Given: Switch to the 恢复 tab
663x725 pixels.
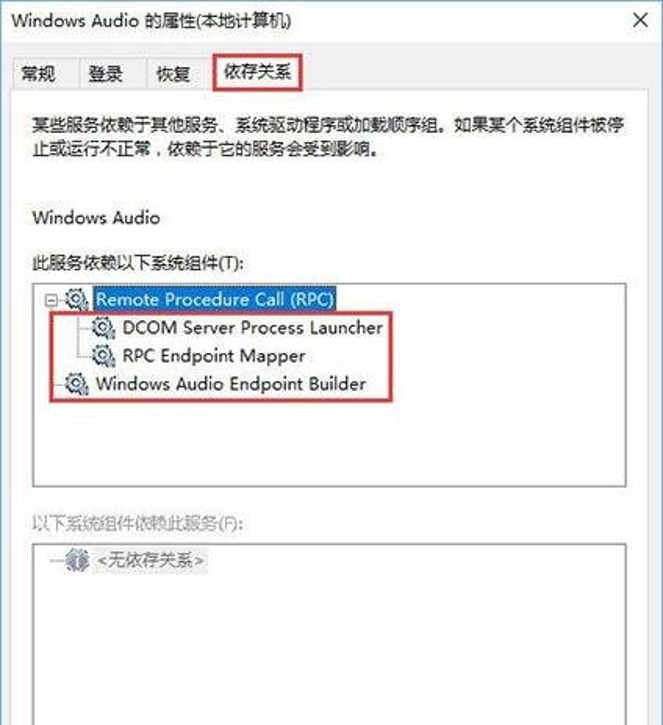Looking at the screenshot, I should 173,74.
